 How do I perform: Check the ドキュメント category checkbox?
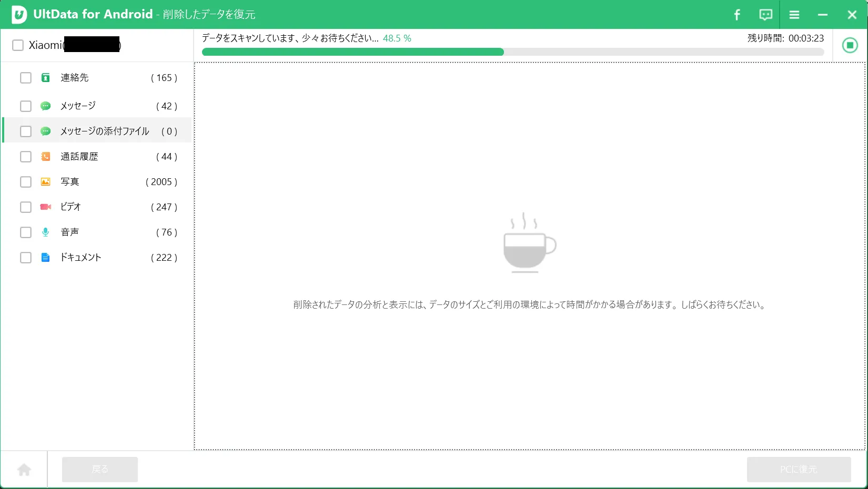(25, 257)
